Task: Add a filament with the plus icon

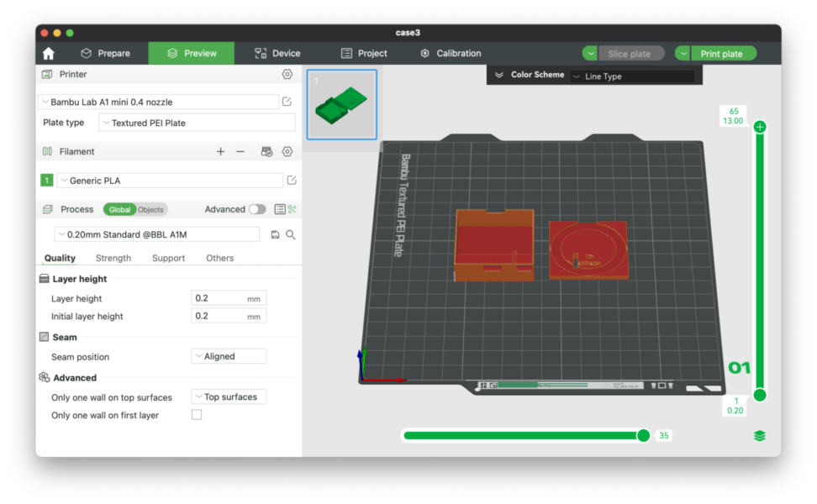Action: coord(220,152)
